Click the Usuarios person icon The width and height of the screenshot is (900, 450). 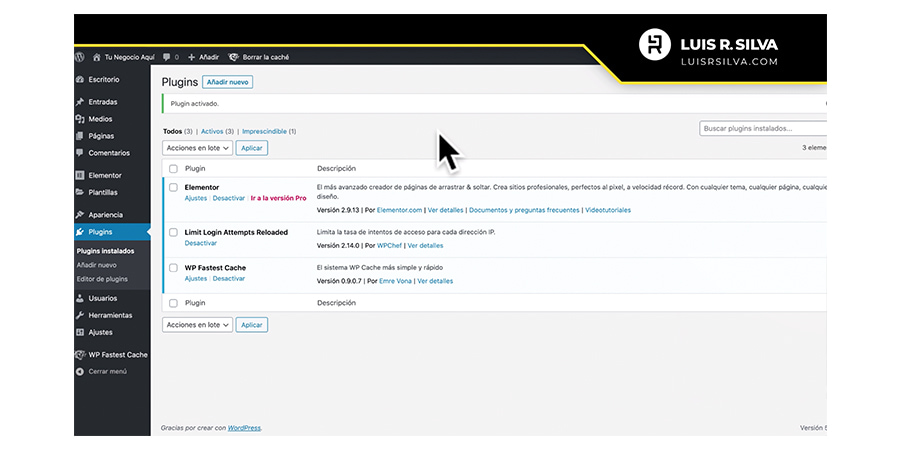point(80,298)
